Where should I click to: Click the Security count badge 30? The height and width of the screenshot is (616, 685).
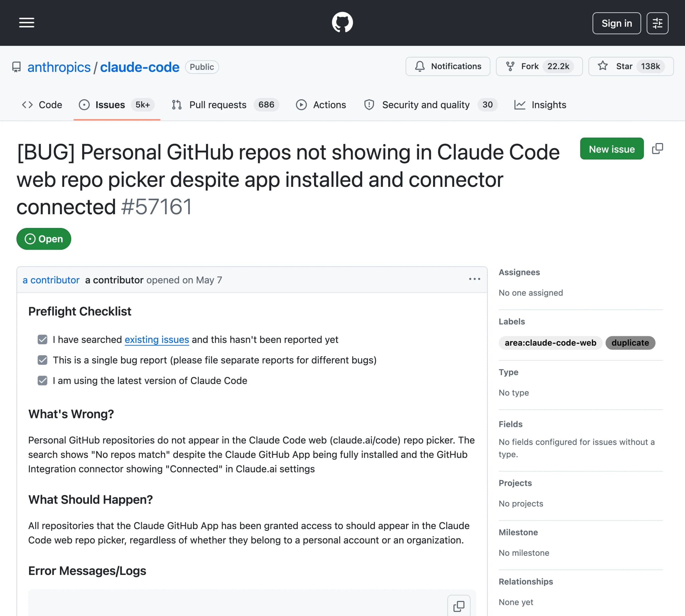tap(487, 105)
